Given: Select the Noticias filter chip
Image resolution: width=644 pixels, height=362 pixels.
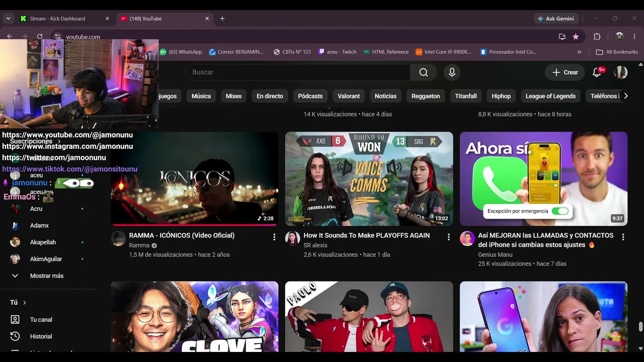Looking at the screenshot, I should [x=386, y=96].
